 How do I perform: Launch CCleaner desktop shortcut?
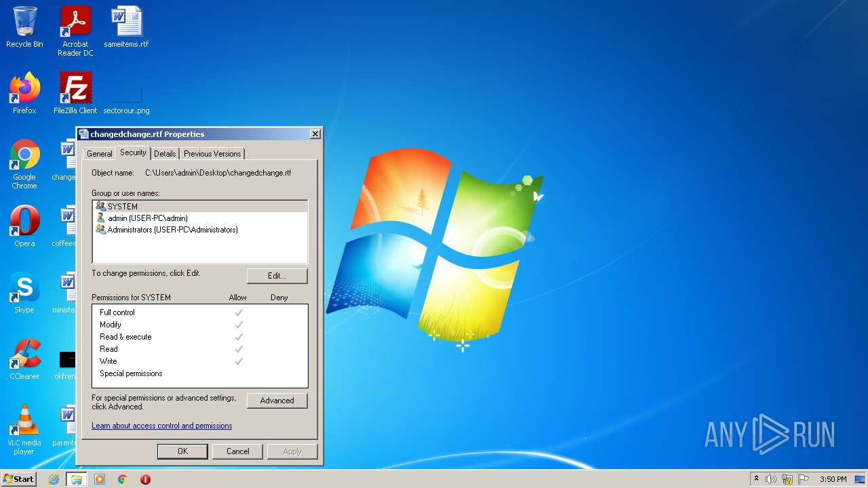pyautogui.click(x=24, y=359)
